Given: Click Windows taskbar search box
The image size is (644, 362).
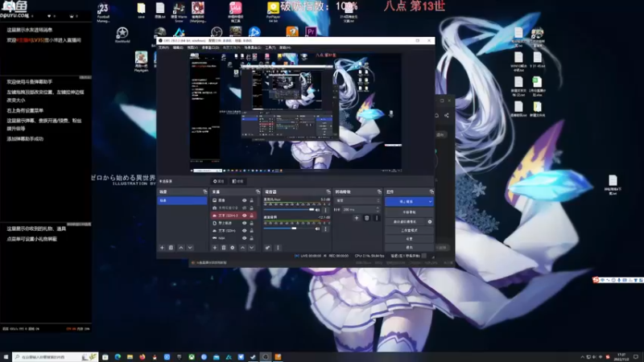Looking at the screenshot, I should pos(55,357).
